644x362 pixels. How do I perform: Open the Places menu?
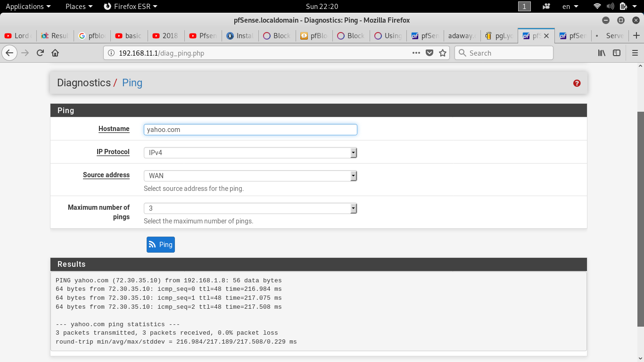pyautogui.click(x=79, y=6)
